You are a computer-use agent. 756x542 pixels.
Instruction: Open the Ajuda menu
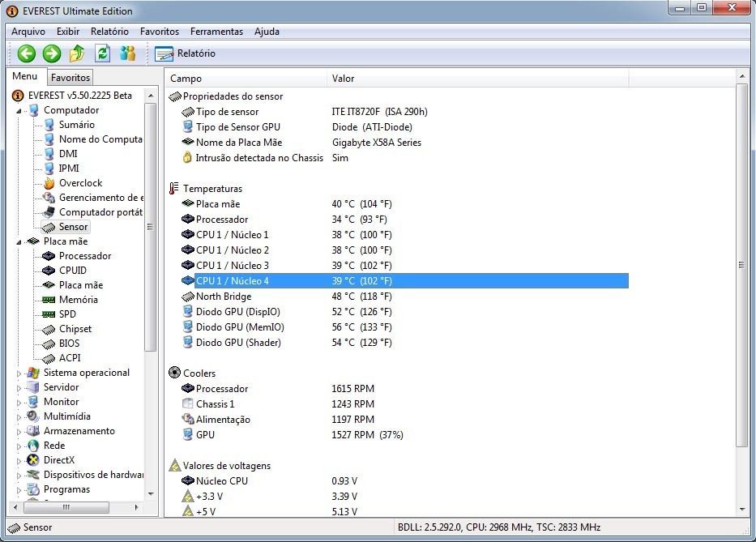267,32
